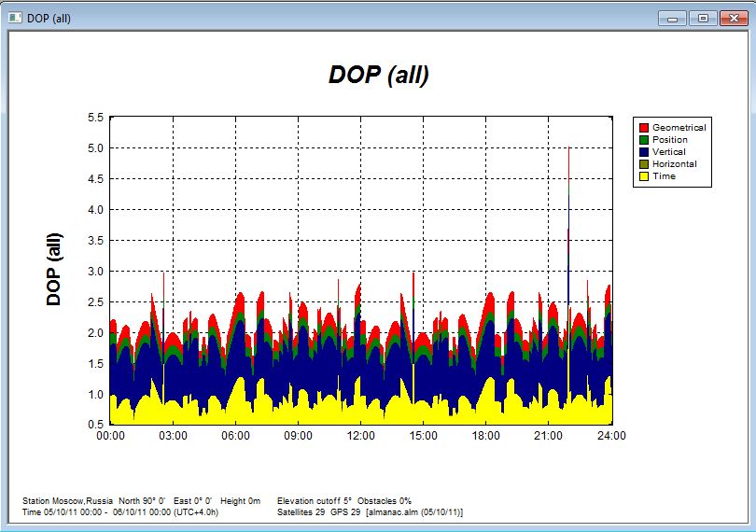Click the blue Vertical legend swatch
This screenshot has width=756, height=532.
point(643,152)
